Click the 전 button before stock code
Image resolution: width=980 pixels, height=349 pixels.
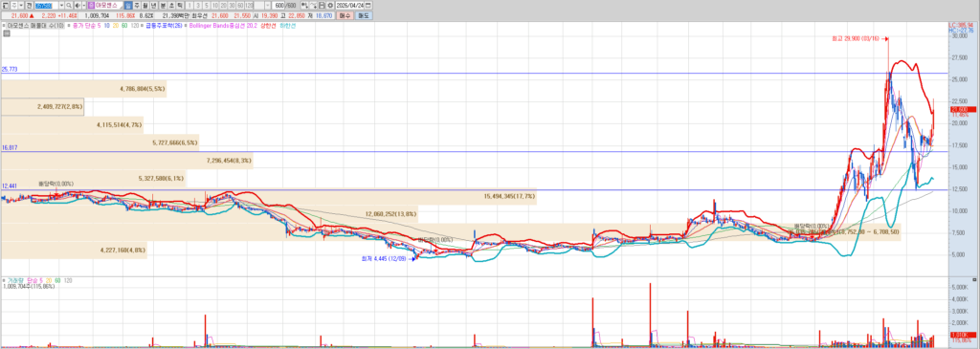29,5
